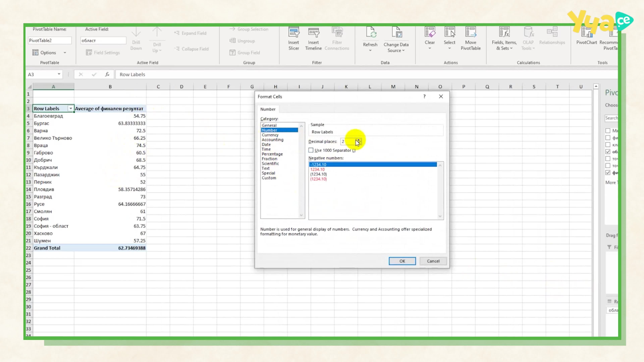Choose Custom category
This screenshot has width=644, height=362.
click(x=269, y=178)
